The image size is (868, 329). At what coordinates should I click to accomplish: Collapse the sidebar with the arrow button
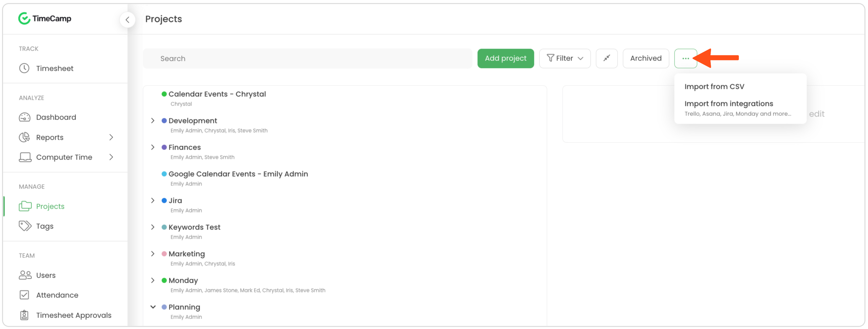(127, 20)
